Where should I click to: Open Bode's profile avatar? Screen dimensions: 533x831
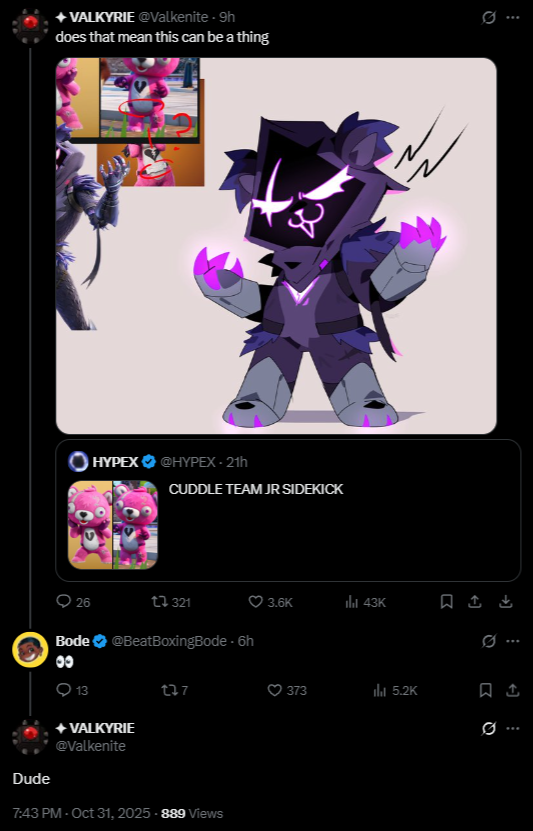click(30, 649)
